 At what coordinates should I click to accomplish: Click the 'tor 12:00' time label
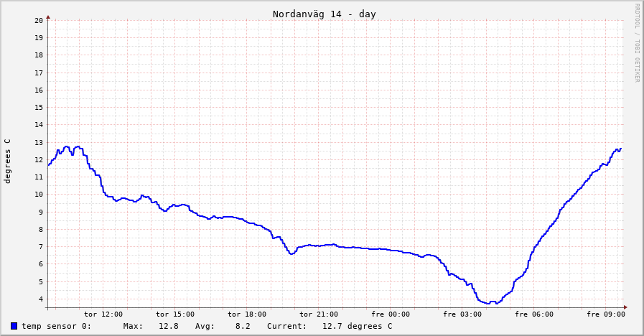103,314
